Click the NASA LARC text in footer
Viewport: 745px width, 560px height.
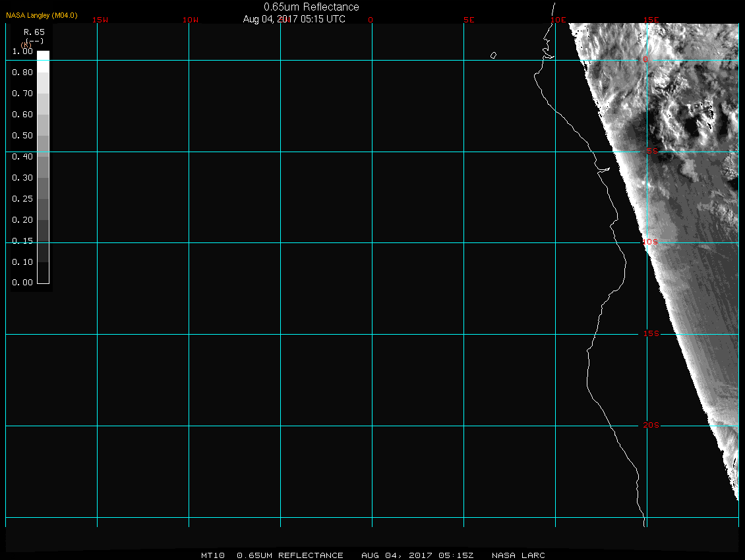click(x=520, y=555)
